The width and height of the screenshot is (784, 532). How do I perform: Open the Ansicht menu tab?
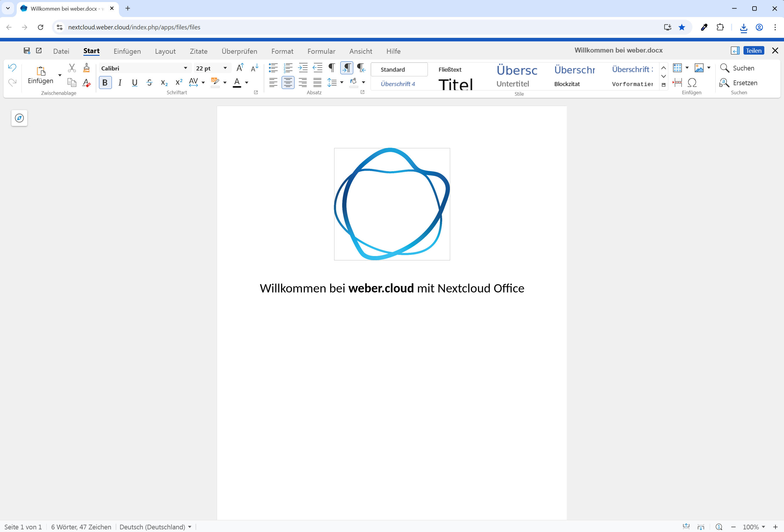[x=360, y=51]
